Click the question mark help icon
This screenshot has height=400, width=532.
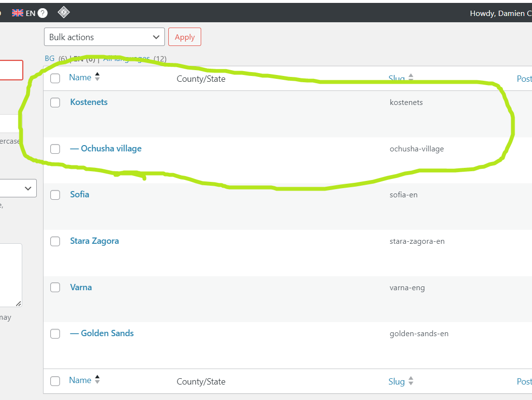(43, 13)
